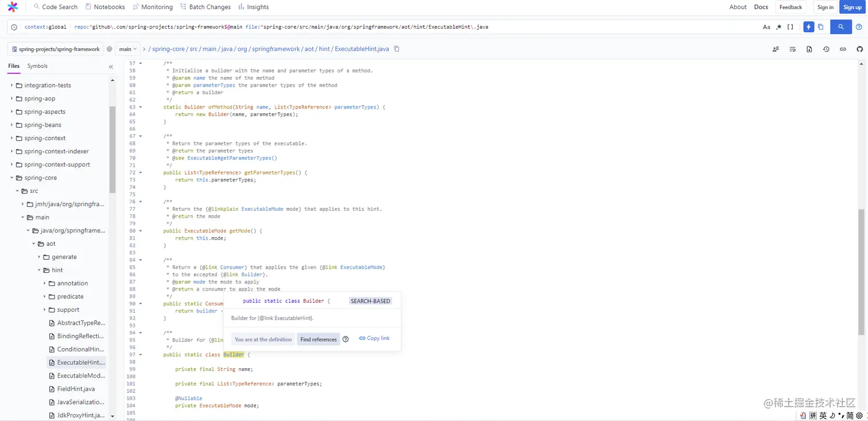Screen dimensions: 868x421
Task: Toggle smart search lightning icon
Action: pyautogui.click(x=808, y=27)
